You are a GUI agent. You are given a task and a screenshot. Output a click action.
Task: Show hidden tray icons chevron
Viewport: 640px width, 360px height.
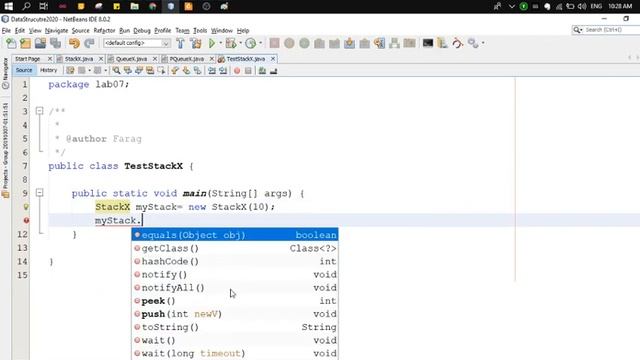(511, 6)
